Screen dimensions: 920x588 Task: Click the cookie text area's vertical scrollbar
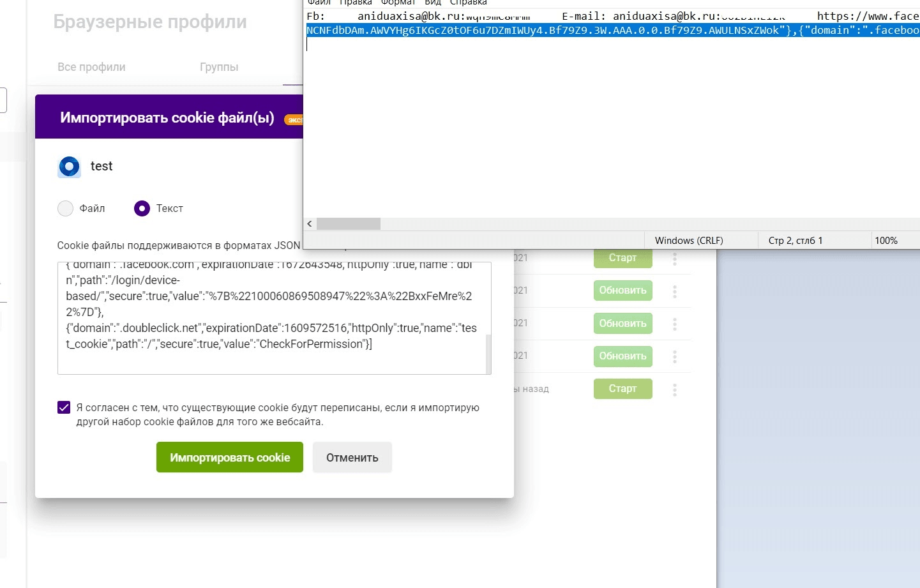(488, 353)
